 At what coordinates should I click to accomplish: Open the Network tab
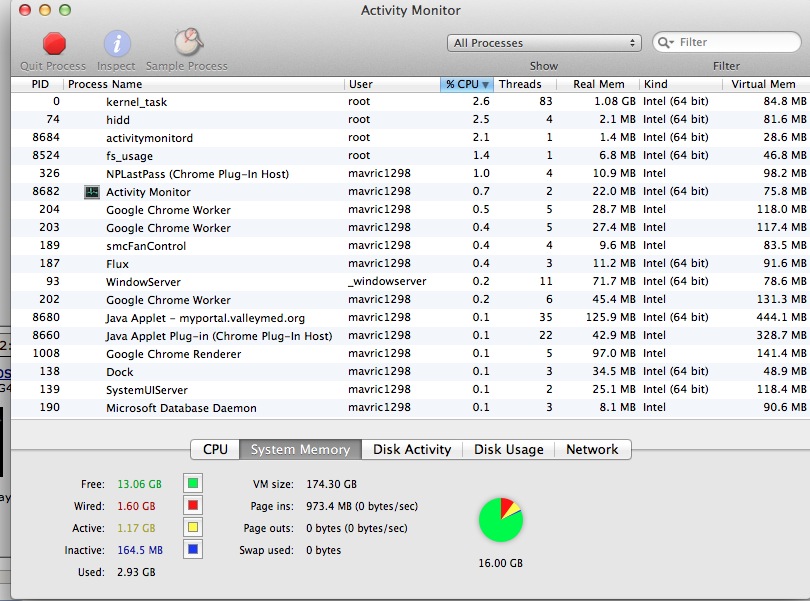[x=593, y=450]
